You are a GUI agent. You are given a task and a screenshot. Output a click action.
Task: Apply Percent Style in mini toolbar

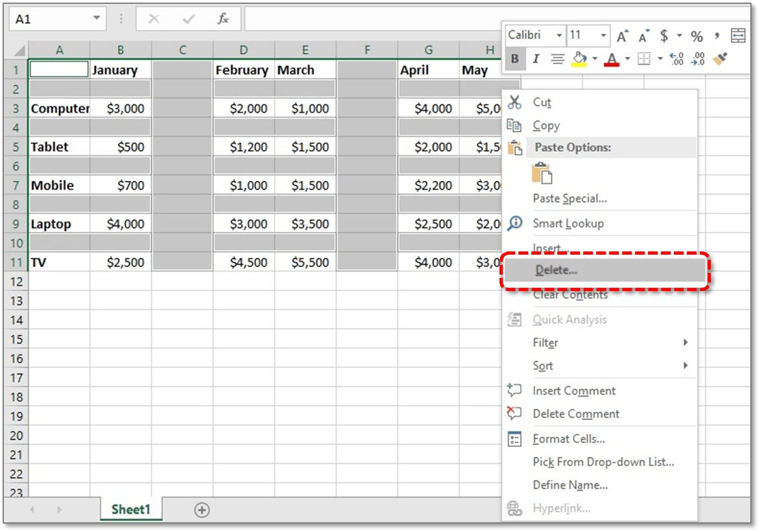[x=697, y=36]
